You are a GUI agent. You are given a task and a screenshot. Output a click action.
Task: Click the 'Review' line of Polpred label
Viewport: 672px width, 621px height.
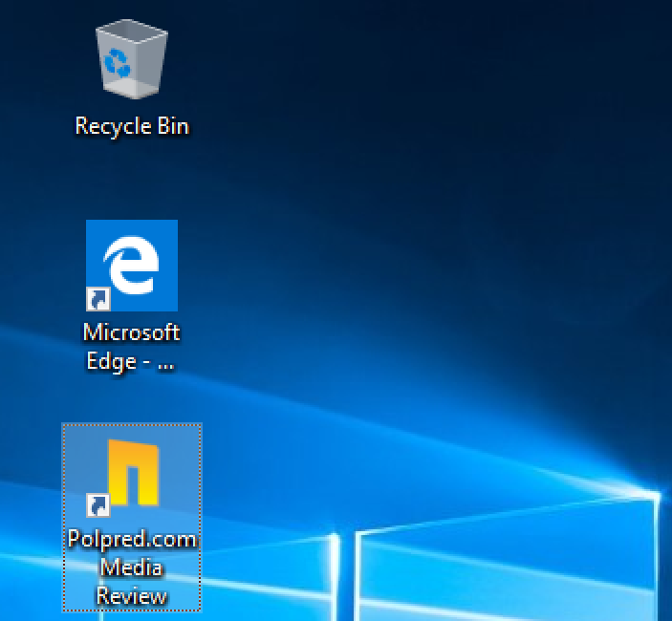pyautogui.click(x=132, y=596)
